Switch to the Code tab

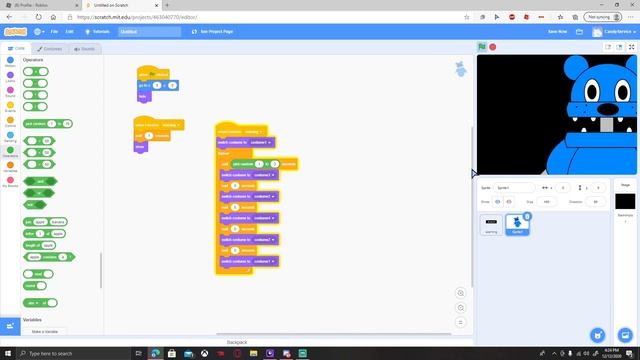[16, 49]
